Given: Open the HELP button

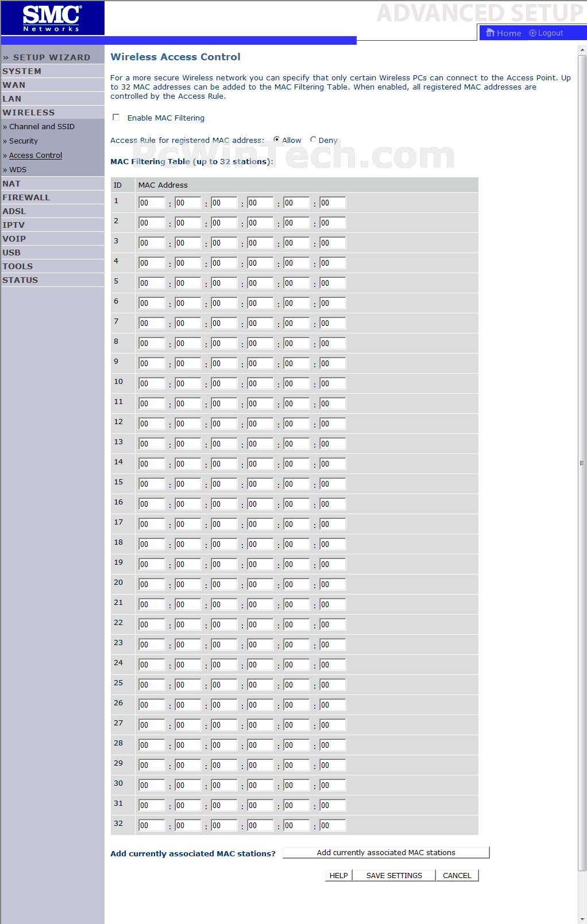Looking at the screenshot, I should point(338,875).
